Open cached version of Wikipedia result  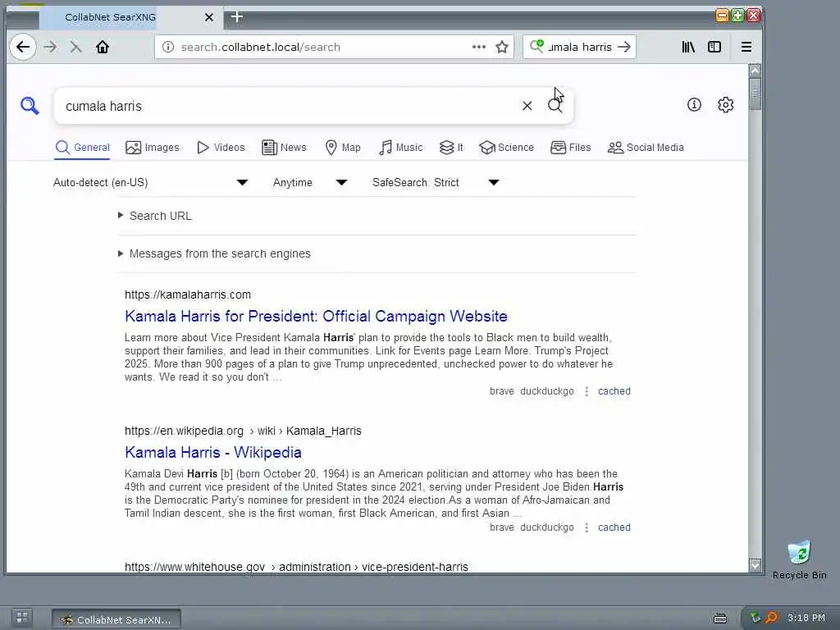[x=614, y=527]
